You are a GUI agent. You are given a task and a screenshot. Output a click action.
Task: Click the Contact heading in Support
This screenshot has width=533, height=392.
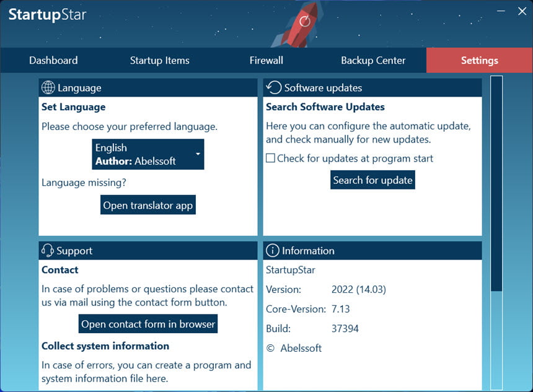(60, 270)
